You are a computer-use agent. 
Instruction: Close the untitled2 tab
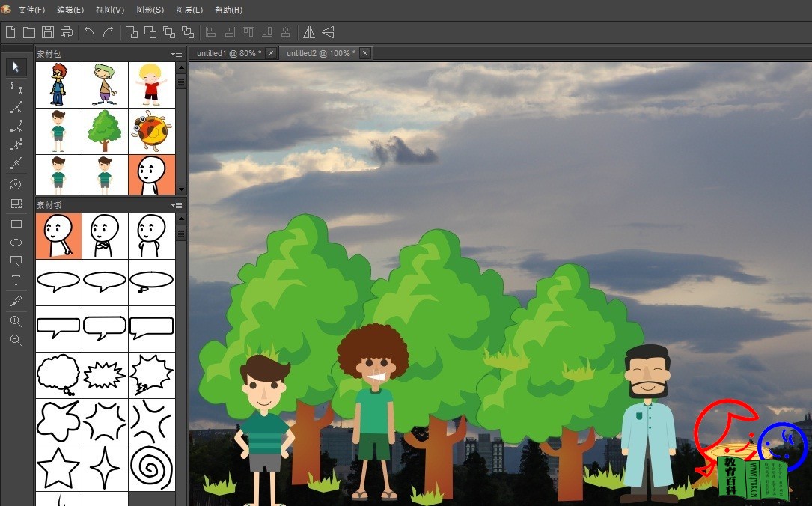[x=365, y=53]
